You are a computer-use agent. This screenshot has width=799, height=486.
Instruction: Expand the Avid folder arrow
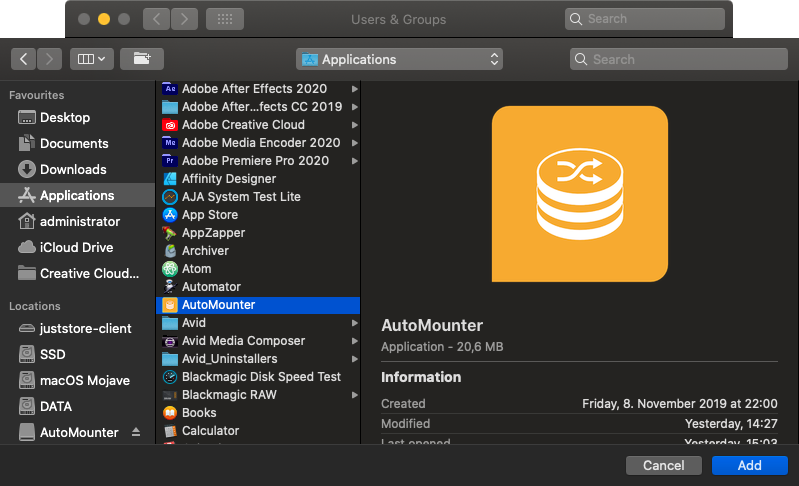(355, 323)
